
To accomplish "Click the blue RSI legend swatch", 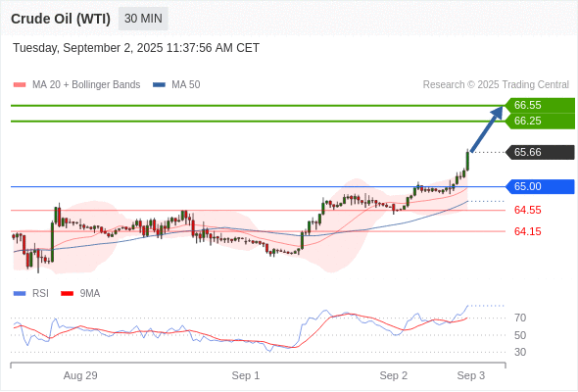I will [20, 294].
